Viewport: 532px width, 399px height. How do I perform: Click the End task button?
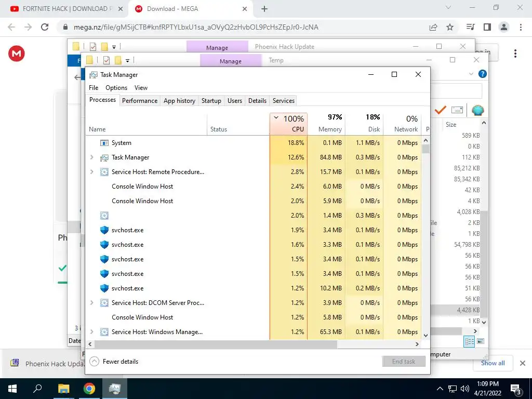[x=404, y=362]
